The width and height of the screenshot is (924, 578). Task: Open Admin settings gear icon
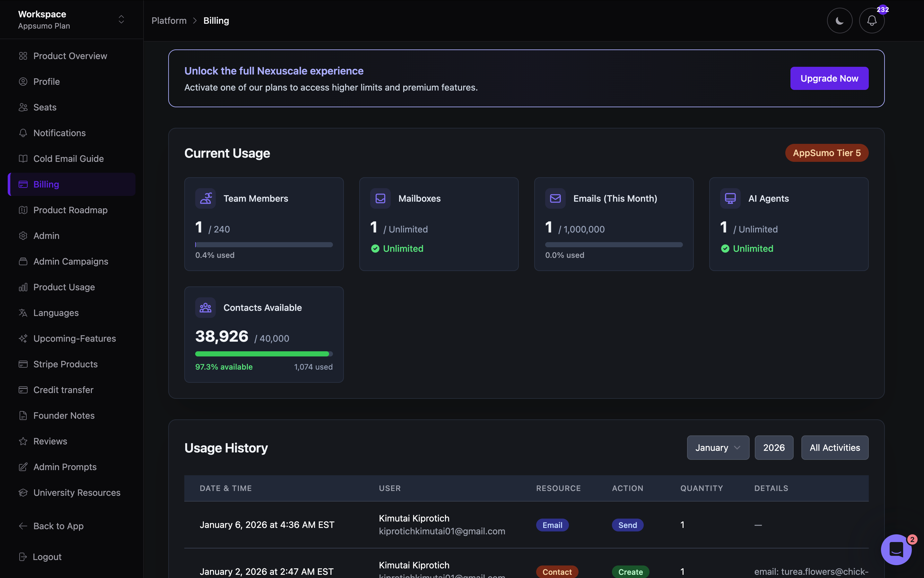(23, 235)
